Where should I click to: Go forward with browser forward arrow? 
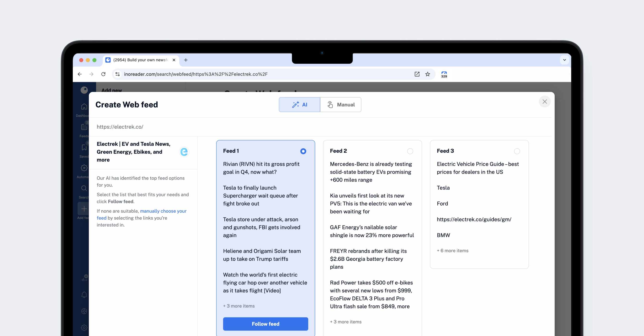[92, 74]
